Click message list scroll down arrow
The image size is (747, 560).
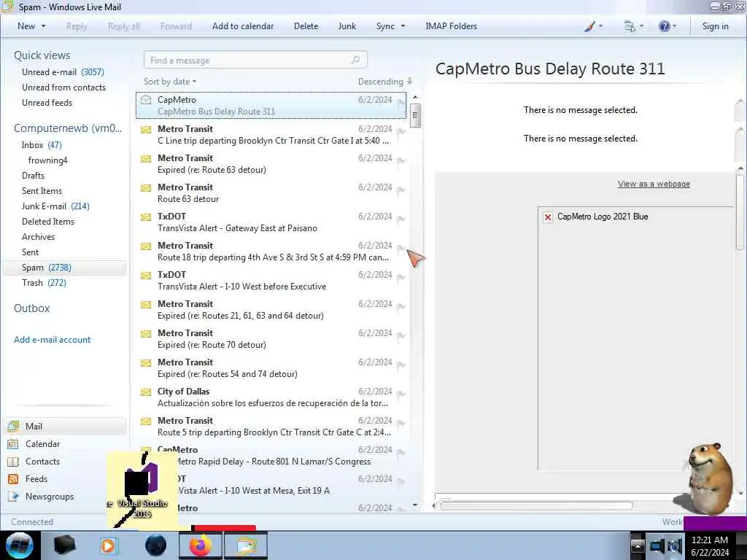click(415, 505)
